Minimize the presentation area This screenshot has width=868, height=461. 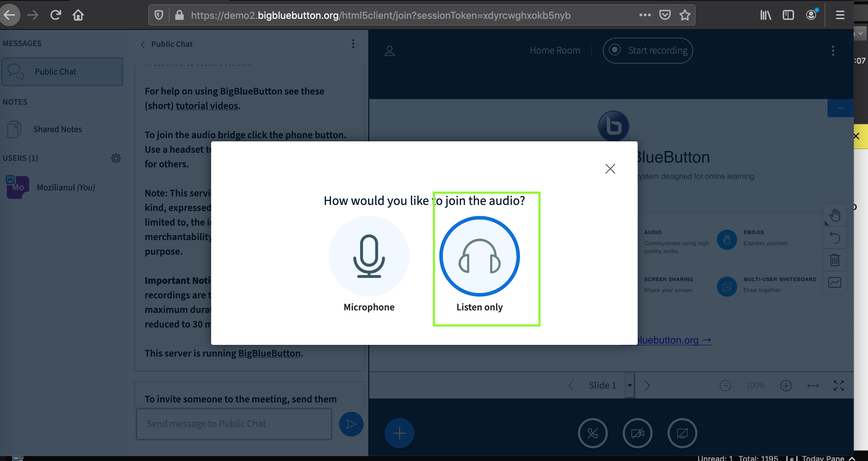840,108
